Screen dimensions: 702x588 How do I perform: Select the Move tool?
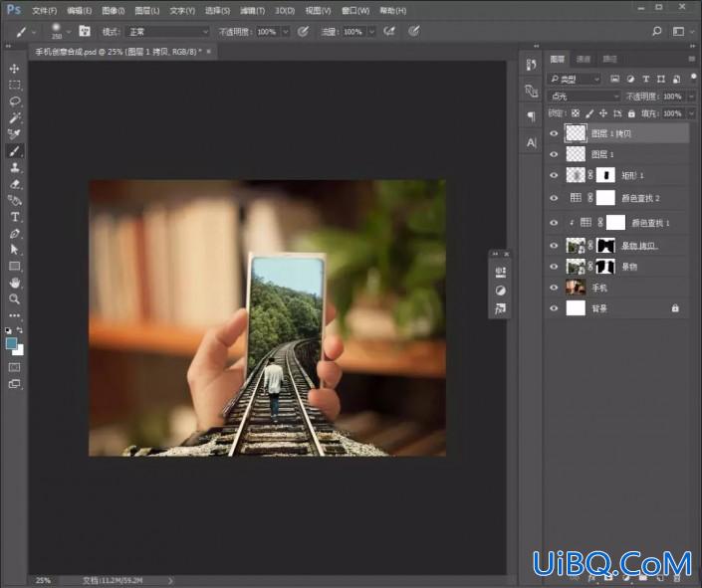point(14,69)
